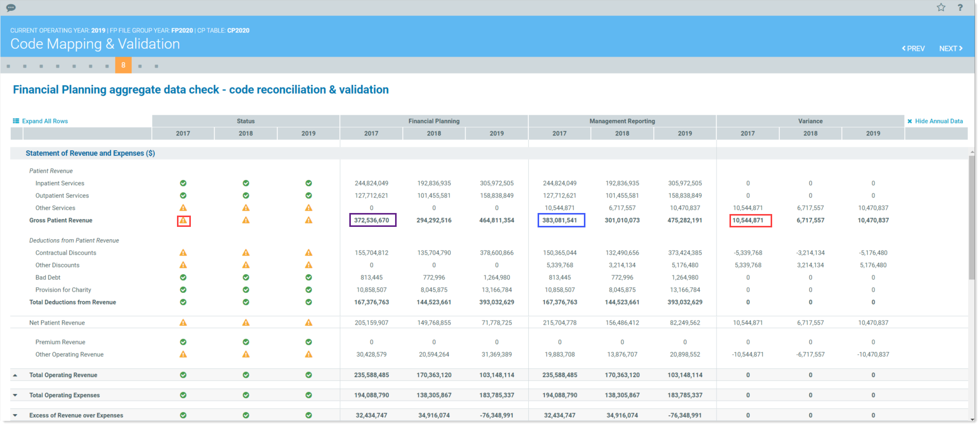Click Statement of Revenue and Expenses ($) header

90,153
